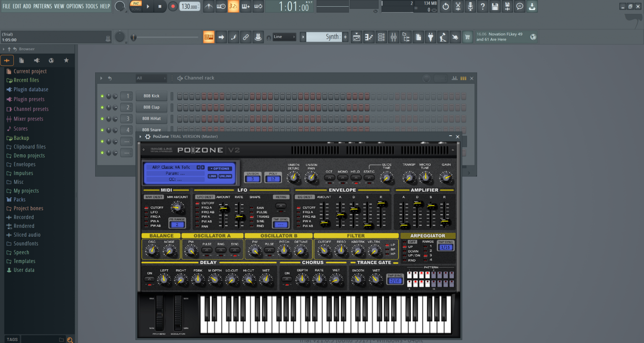Viewport: 644px width, 343px height.
Task: Click the microphone recording icon
Action: (470, 6)
